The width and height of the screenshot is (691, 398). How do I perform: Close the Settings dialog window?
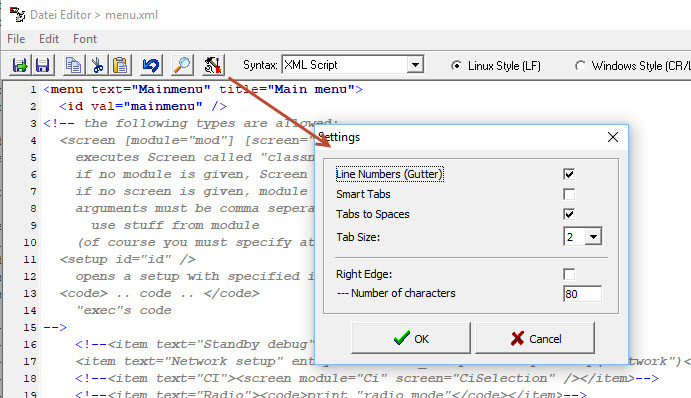[613, 137]
